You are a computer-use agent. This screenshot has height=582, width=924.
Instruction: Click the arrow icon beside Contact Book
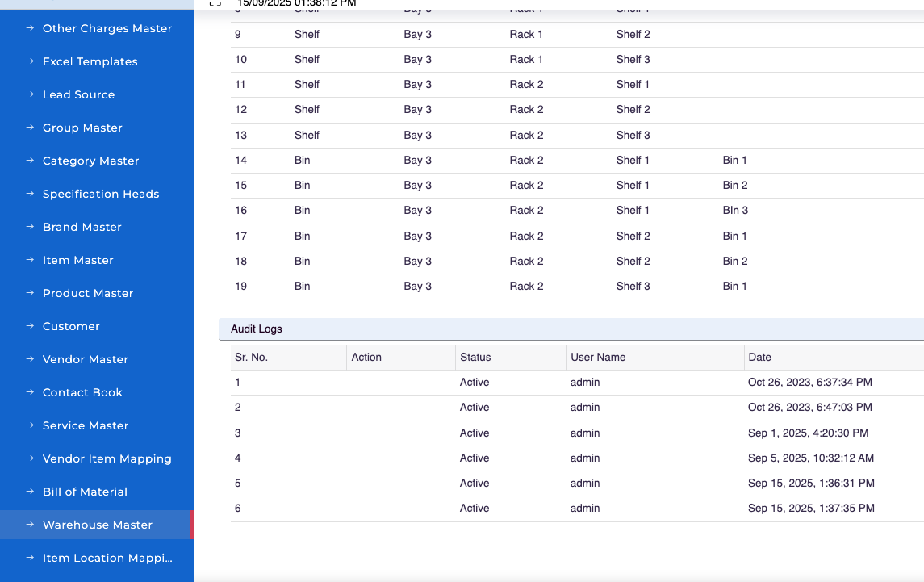pyautogui.click(x=30, y=392)
